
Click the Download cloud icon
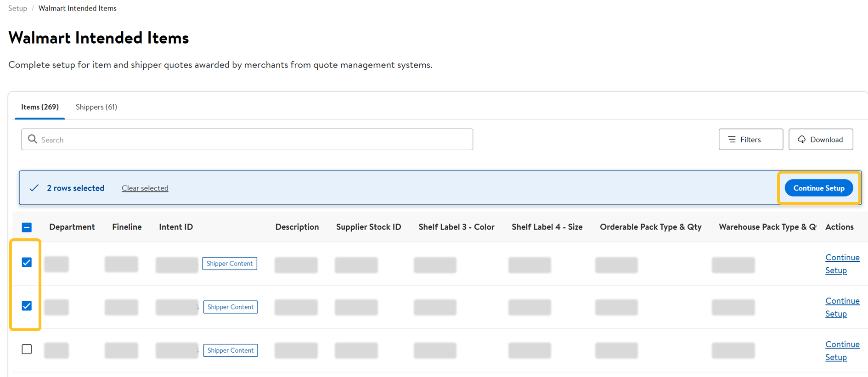click(801, 139)
